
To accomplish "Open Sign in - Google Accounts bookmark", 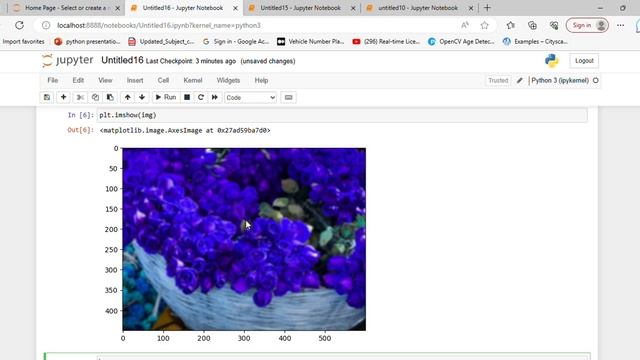I will 236,42.
